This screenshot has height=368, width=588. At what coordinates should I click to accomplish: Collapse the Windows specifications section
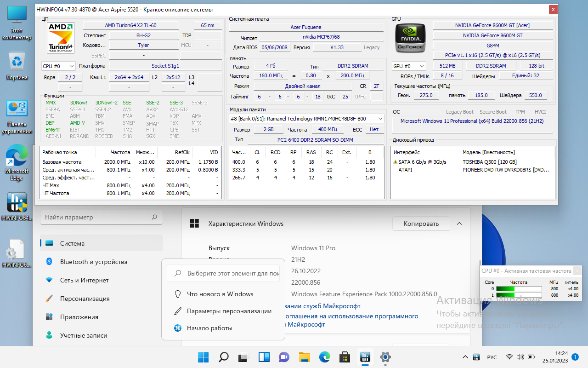click(x=459, y=224)
